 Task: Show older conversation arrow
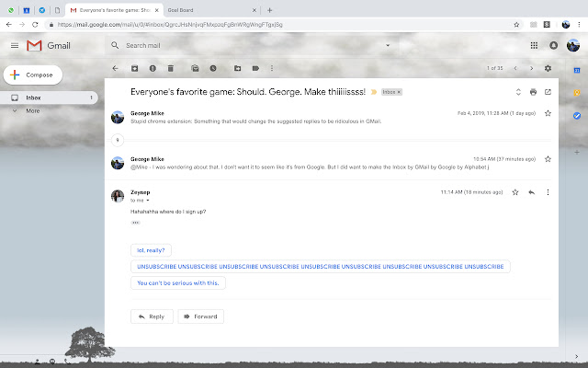tap(531, 68)
